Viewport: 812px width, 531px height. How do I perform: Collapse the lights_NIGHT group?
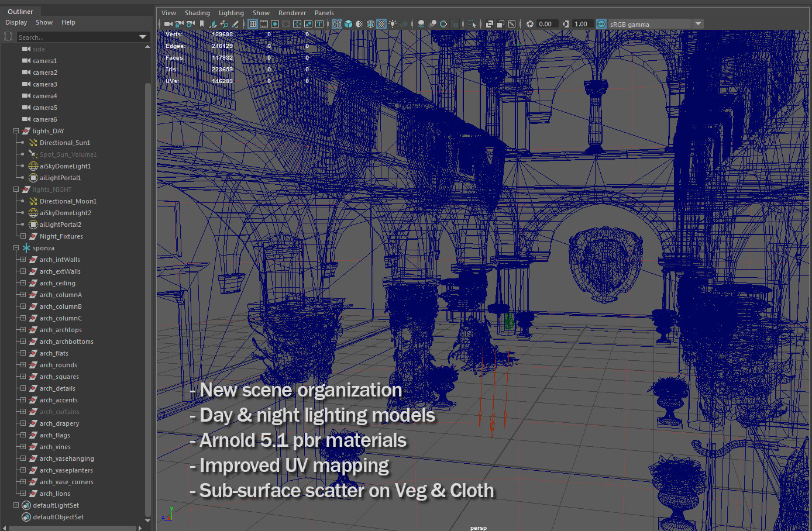[x=16, y=189]
